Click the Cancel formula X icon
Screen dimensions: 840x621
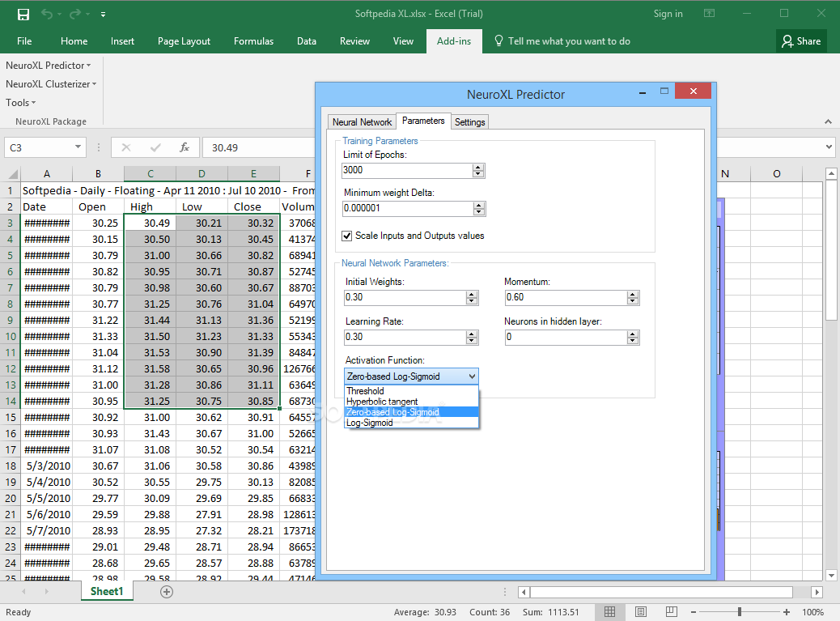click(126, 147)
